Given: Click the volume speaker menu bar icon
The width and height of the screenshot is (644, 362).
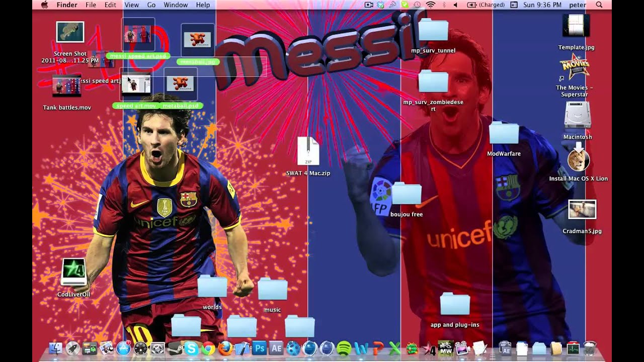Looking at the screenshot, I should point(455,5).
